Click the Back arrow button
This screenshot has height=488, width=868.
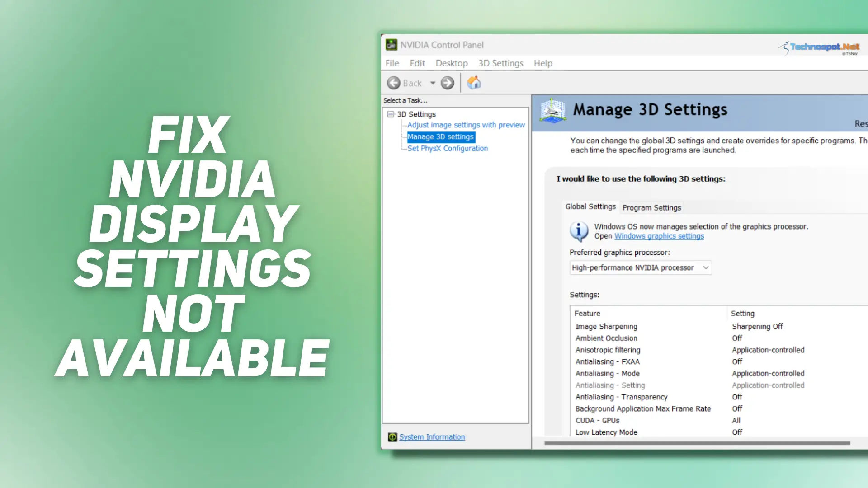[x=394, y=83]
